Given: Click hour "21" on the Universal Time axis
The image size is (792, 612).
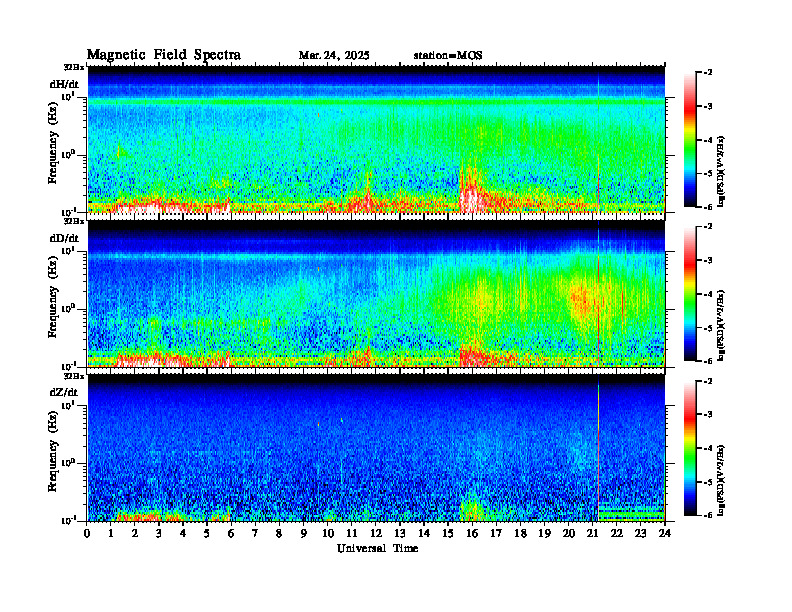Looking at the screenshot, I should [x=592, y=534].
